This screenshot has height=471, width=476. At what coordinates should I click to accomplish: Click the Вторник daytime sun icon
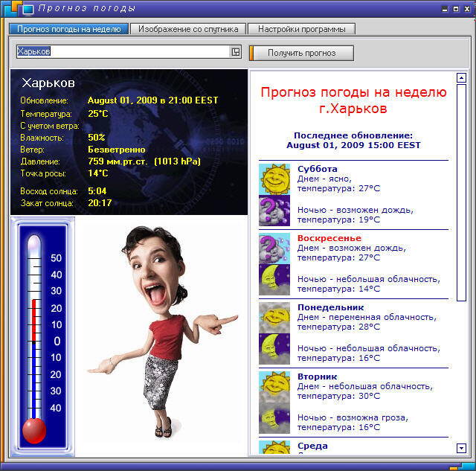point(274,386)
